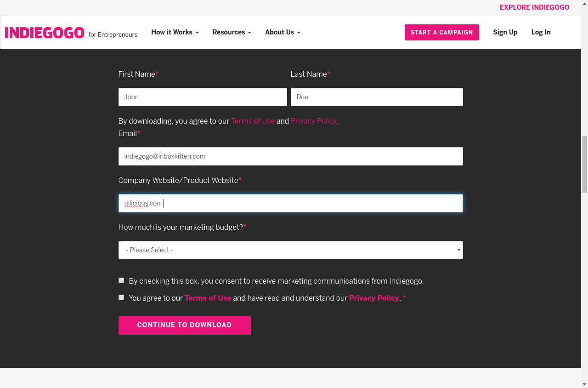Click the scroll down arrow on scrollbar

(x=584, y=384)
